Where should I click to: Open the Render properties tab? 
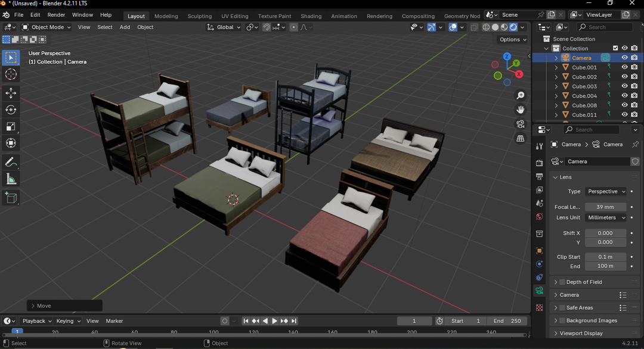539,163
